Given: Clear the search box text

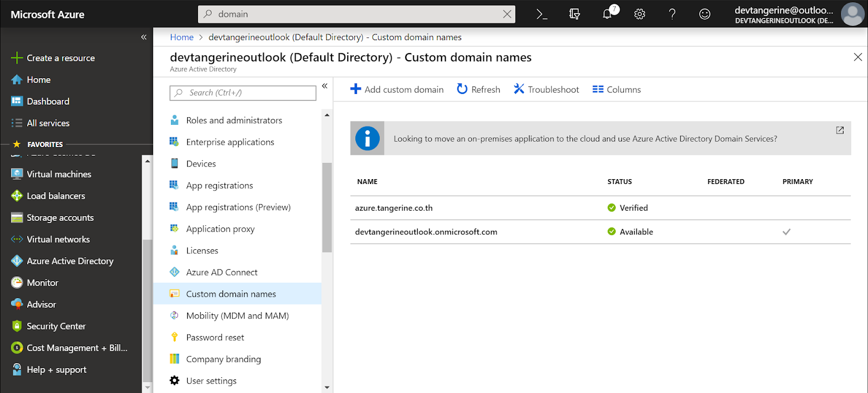Looking at the screenshot, I should point(507,14).
